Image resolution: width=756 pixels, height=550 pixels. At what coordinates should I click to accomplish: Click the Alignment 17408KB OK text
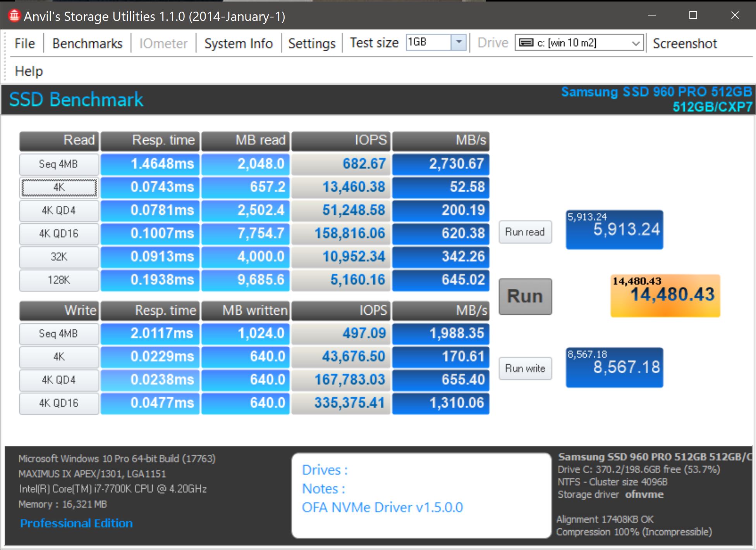(605, 519)
